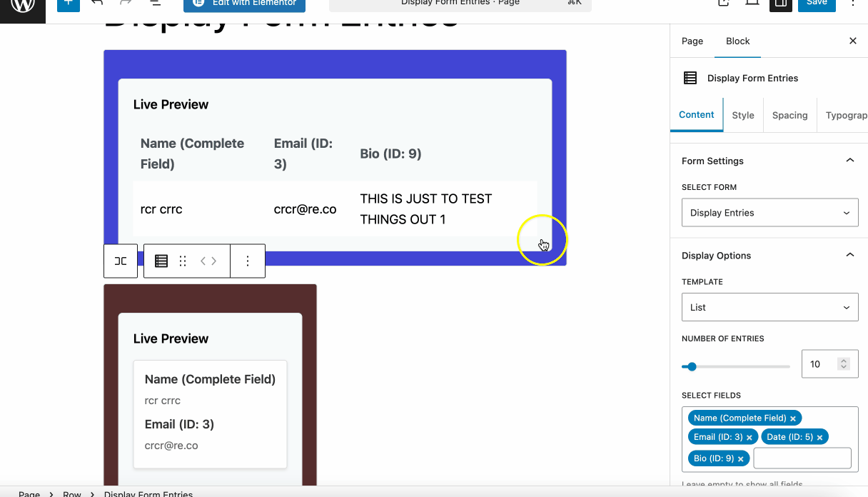Select the Spacing tab

[x=790, y=115]
